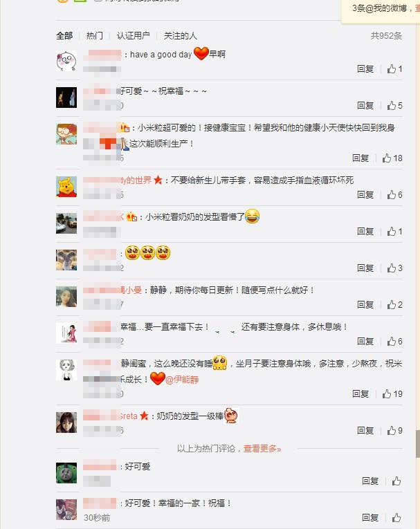
Task: Like the three-emoji comment with 3 likes
Action: coord(394,268)
